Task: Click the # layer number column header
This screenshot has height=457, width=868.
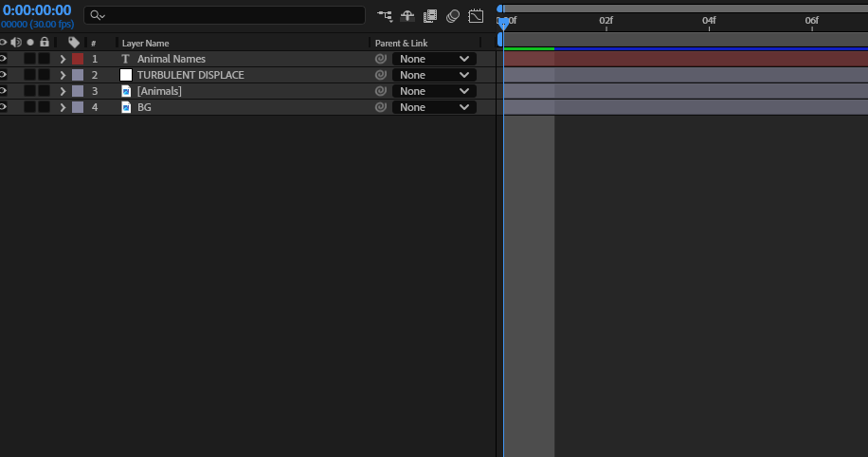Action: pyautogui.click(x=94, y=44)
